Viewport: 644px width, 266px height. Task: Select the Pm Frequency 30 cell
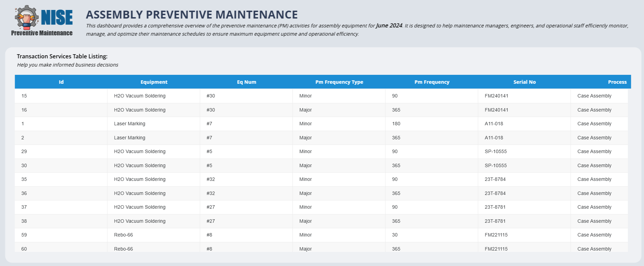tap(395, 235)
